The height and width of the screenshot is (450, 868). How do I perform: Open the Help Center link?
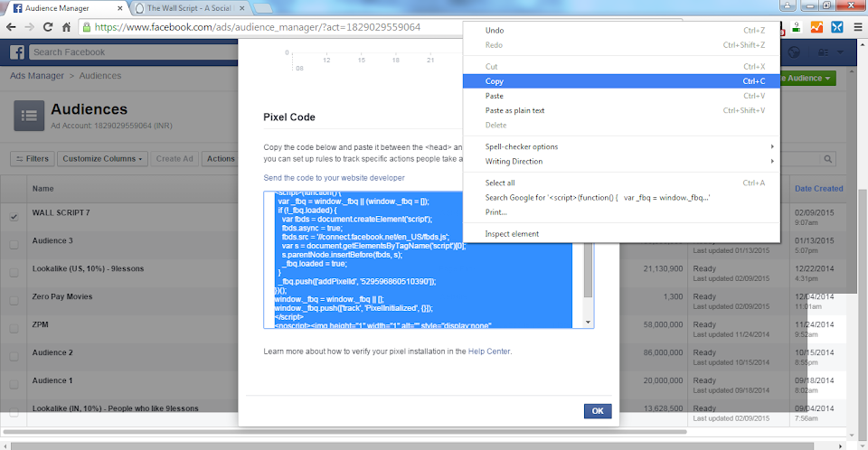tap(489, 352)
